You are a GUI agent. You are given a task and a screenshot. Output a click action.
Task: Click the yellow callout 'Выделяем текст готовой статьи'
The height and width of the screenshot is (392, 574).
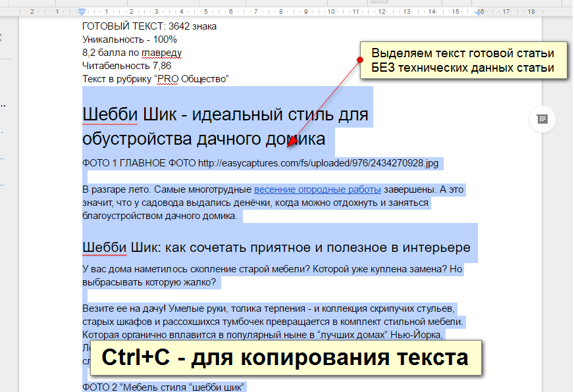[x=463, y=61]
